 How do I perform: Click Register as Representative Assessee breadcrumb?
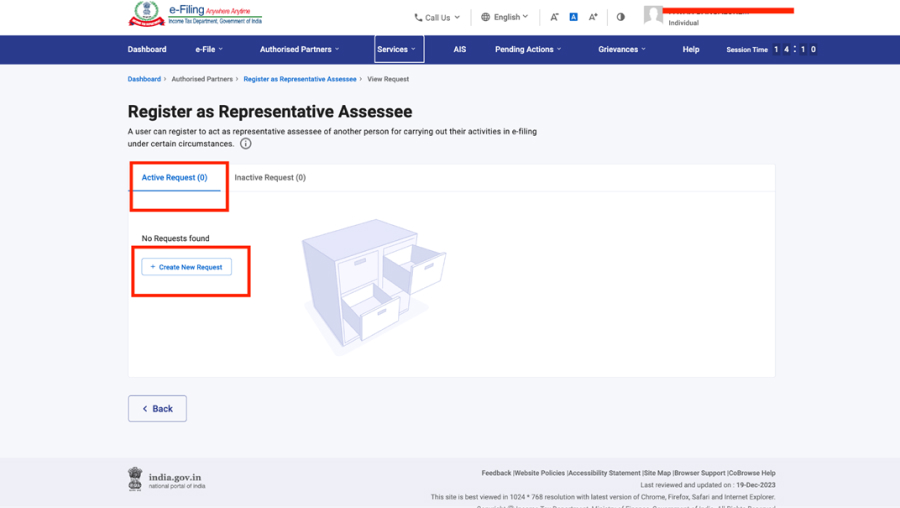pyautogui.click(x=300, y=79)
